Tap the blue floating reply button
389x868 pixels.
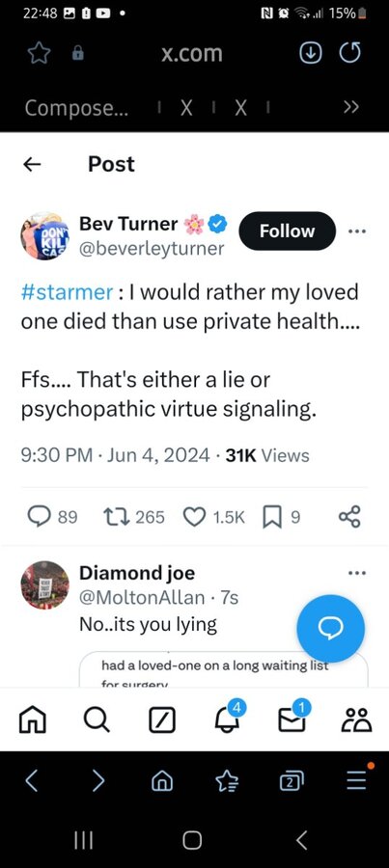pos(331,628)
